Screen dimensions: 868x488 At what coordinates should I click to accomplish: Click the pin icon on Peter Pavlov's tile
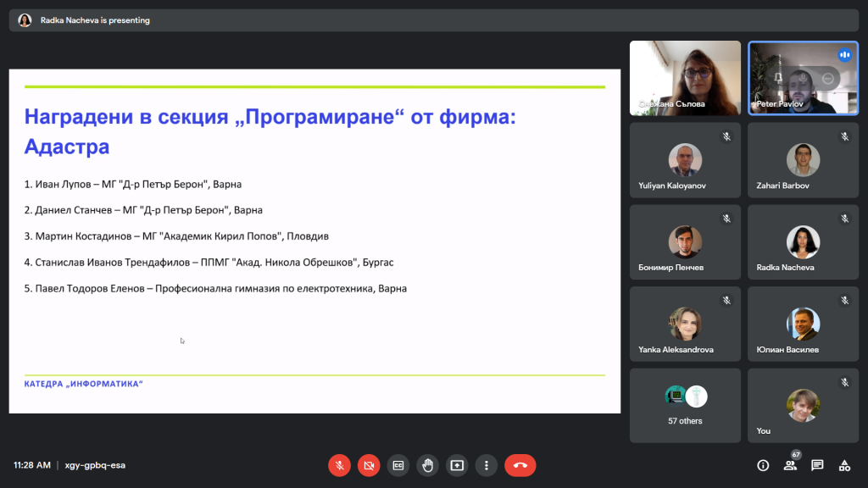pos(778,78)
